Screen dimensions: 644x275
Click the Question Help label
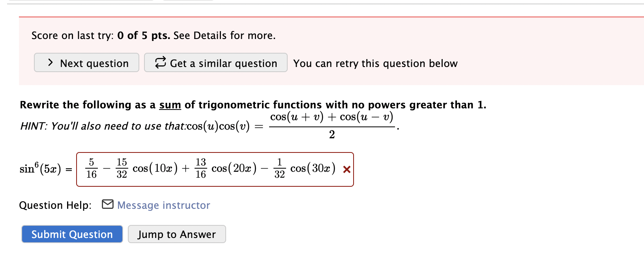click(x=55, y=205)
